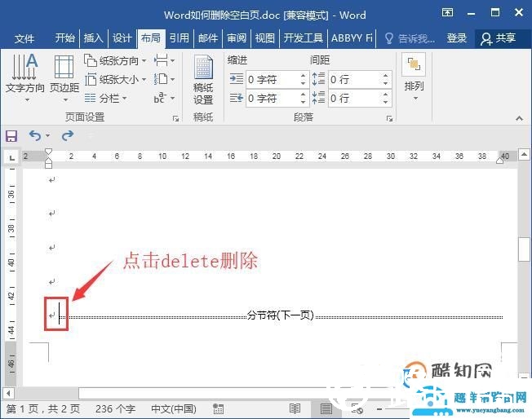Switch to the Review (审阅) tab

pyautogui.click(x=237, y=38)
